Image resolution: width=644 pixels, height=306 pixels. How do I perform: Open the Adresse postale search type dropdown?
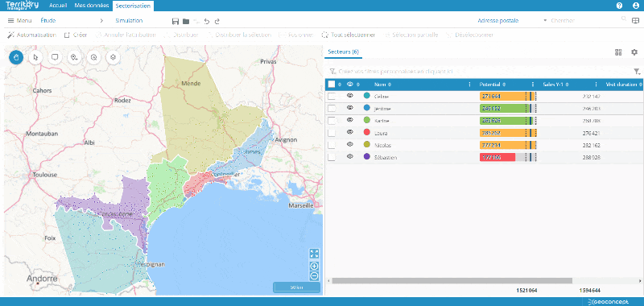coord(513,21)
